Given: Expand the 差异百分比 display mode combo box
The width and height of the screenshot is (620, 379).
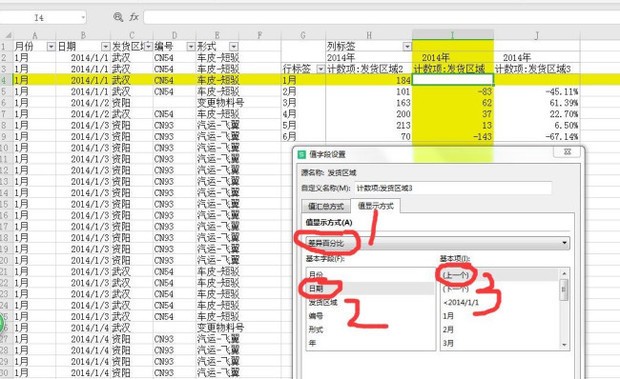Looking at the screenshot, I should click(x=564, y=243).
